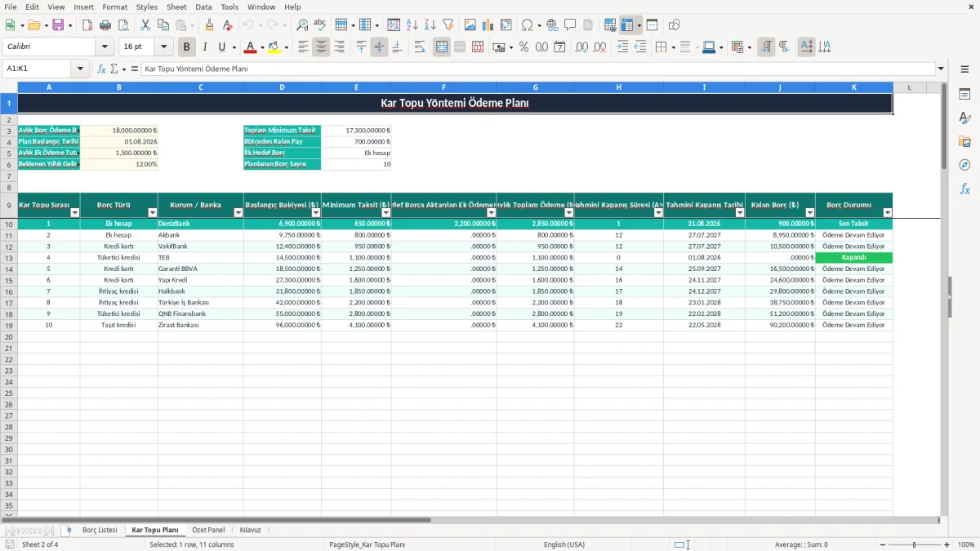980x551 pixels.
Task: Show Draw Functions shapes icon
Action: (x=674, y=25)
